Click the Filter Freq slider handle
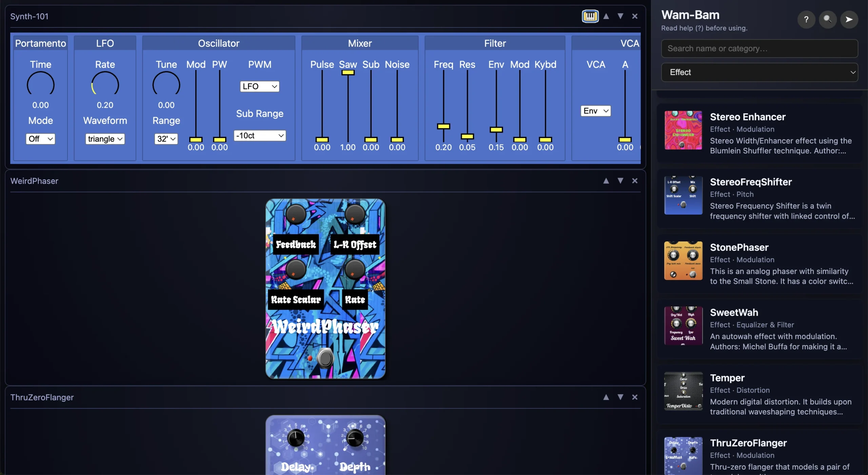 (443, 126)
